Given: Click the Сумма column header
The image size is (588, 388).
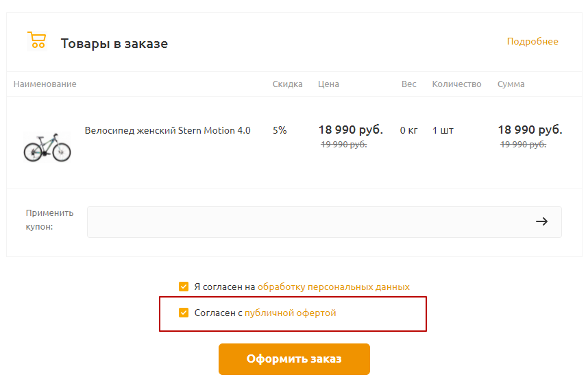Looking at the screenshot, I should pos(511,84).
